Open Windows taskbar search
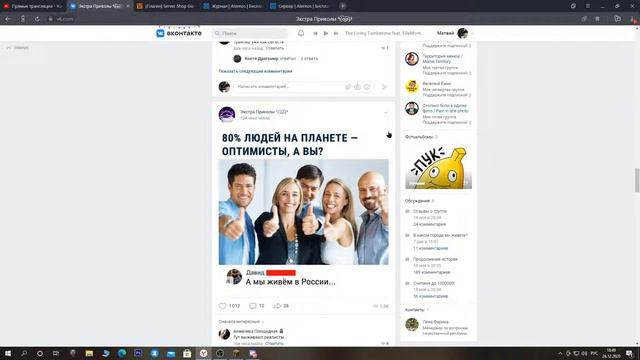The image size is (640, 360). coord(24,353)
